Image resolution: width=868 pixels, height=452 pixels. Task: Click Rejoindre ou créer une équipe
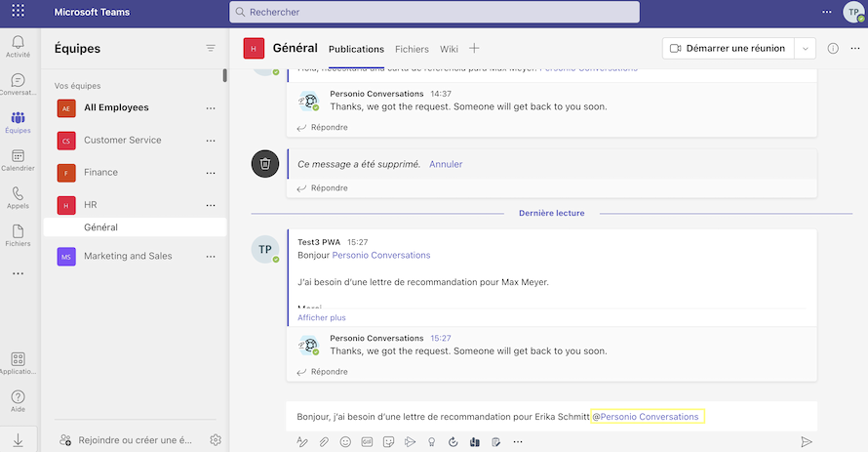click(127, 440)
